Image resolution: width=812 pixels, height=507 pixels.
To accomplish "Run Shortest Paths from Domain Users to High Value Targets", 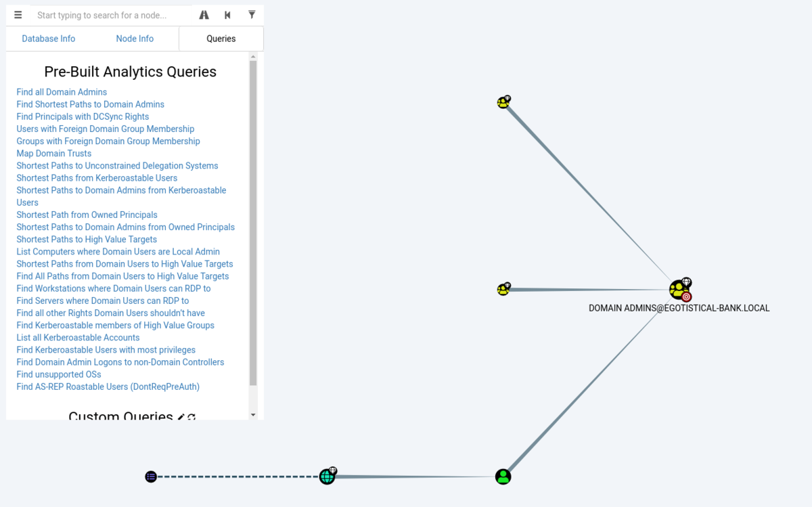I will [x=125, y=263].
